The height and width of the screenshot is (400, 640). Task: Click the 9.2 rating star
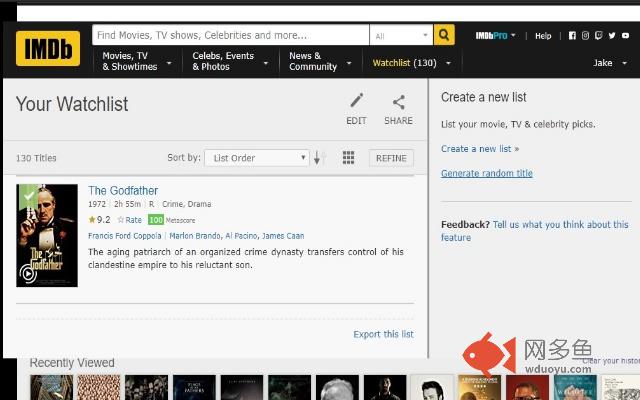point(92,220)
